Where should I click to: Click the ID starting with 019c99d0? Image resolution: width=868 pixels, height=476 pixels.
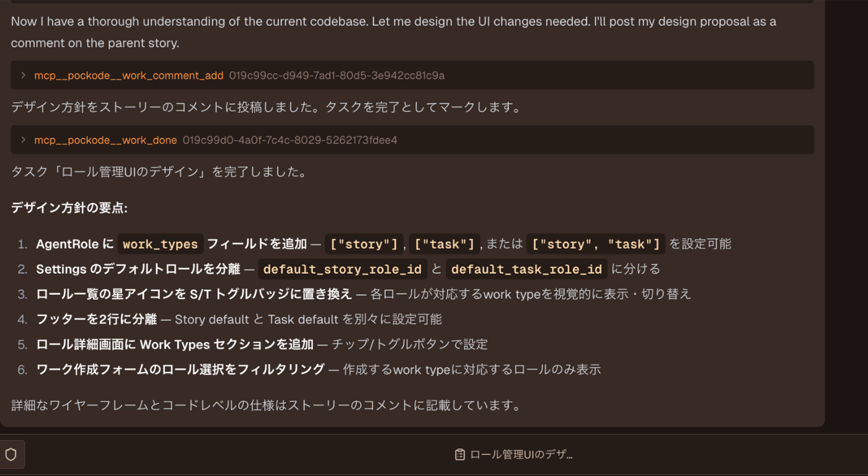pos(290,140)
